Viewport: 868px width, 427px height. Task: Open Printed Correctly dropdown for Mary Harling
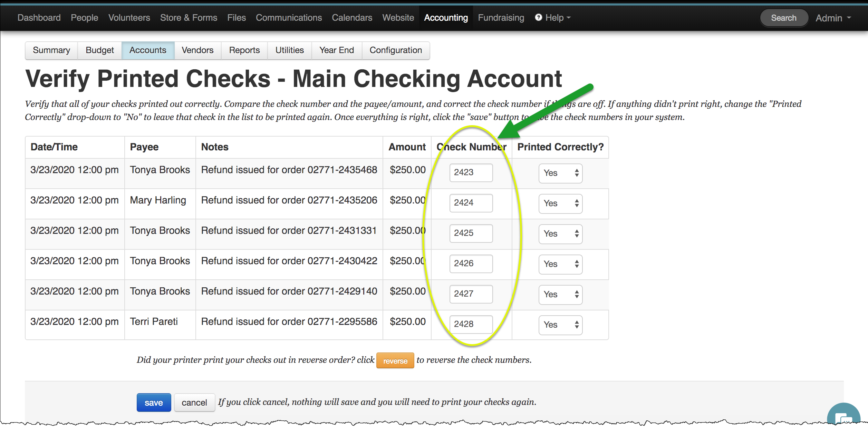(560, 203)
